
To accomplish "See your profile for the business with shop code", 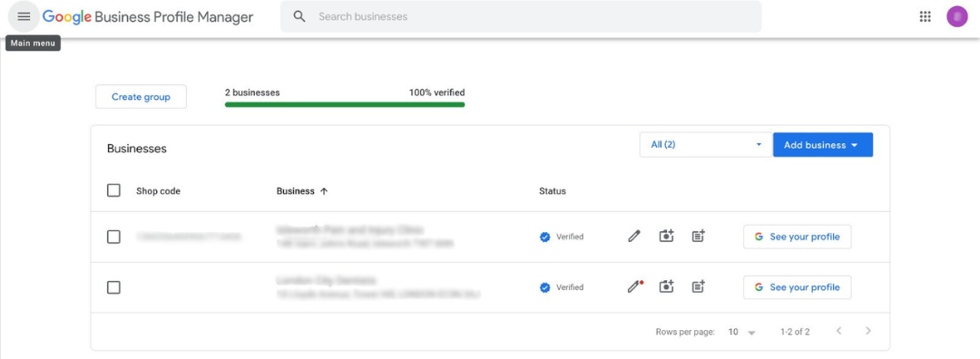I will [x=797, y=237].
